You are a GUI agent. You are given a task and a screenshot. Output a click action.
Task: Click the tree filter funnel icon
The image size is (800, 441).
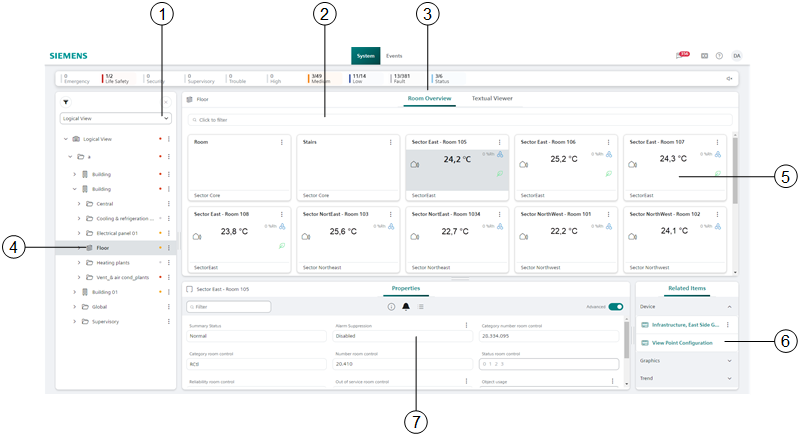[x=66, y=101]
